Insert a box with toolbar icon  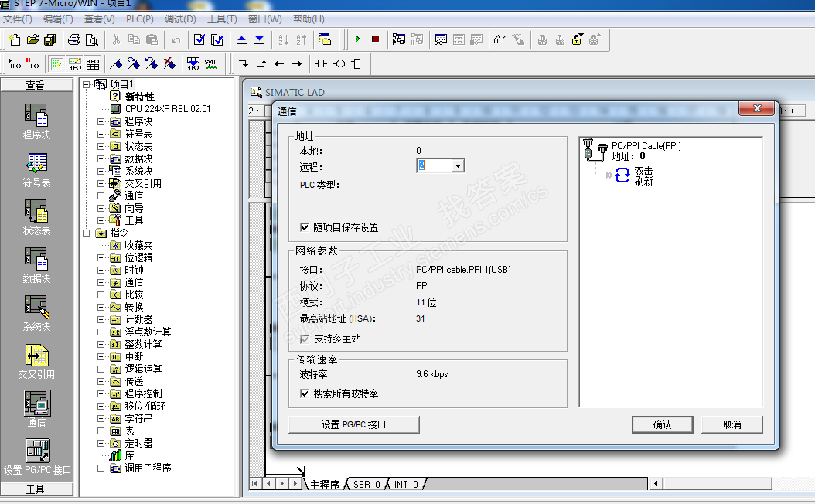[356, 63]
